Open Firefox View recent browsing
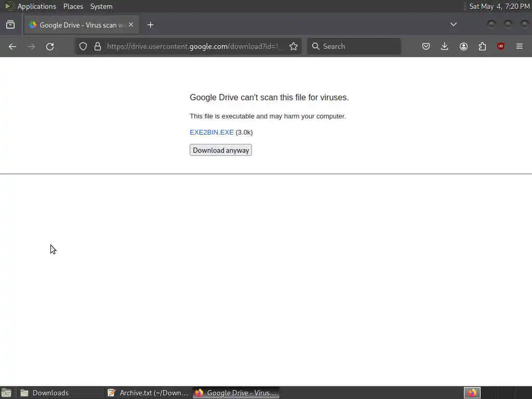Viewport: 532px width, 399px height. coord(10,25)
